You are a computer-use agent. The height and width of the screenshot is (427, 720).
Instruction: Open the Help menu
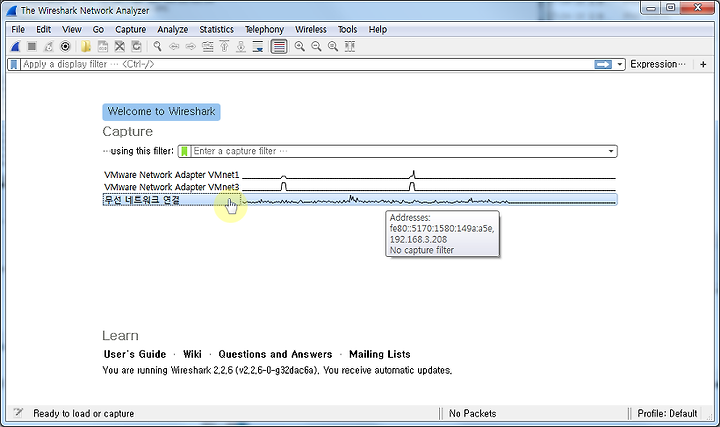click(x=377, y=29)
